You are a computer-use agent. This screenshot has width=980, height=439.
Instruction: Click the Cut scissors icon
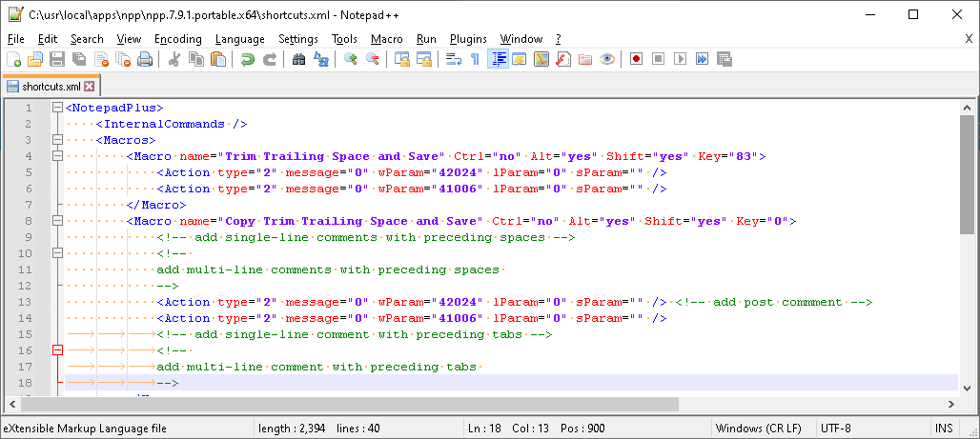pos(174,59)
